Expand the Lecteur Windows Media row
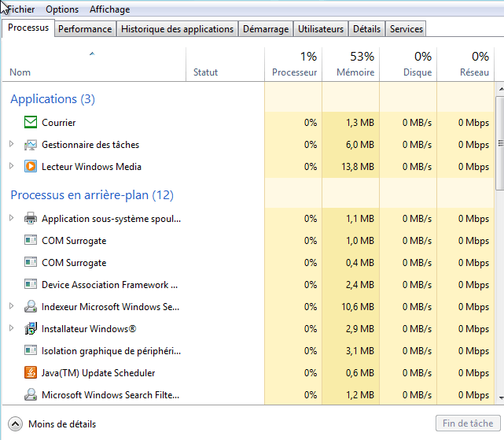 coord(12,166)
